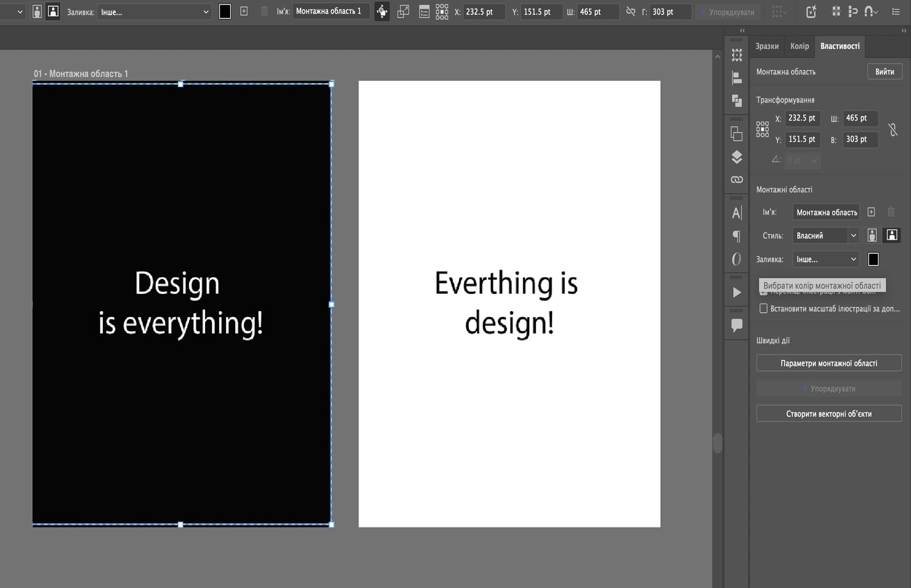Click the black artboard fill swatch in the Properties panel

coord(873,259)
